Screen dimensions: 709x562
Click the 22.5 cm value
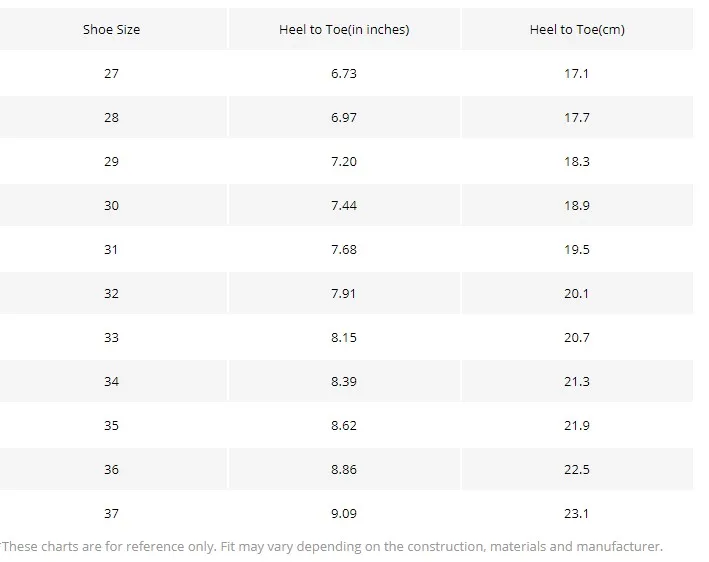[x=577, y=469]
